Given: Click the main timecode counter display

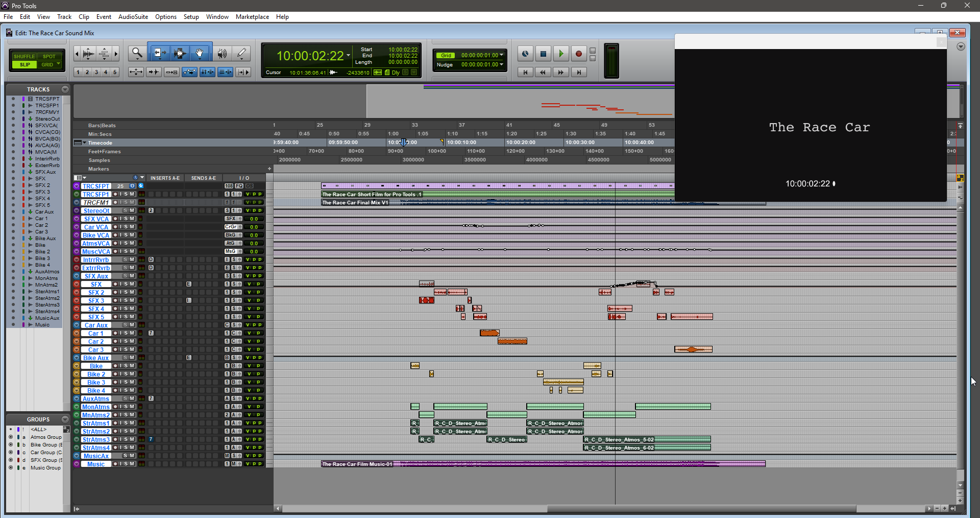Looking at the screenshot, I should [310, 56].
